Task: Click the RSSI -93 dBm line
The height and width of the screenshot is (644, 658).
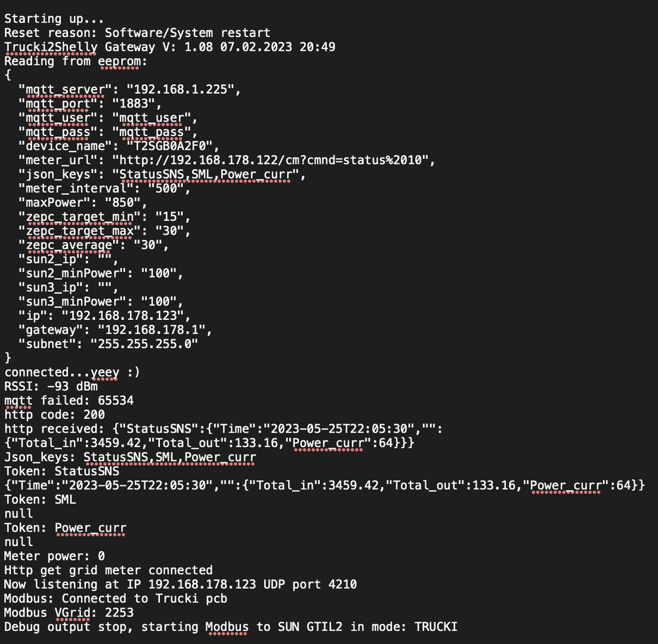Action: point(51,387)
